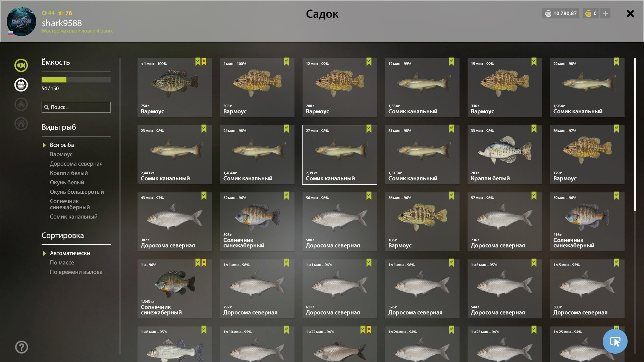Screen dimensions: 644x362
Task: Click the blue cursor helper button
Action: tap(615, 341)
